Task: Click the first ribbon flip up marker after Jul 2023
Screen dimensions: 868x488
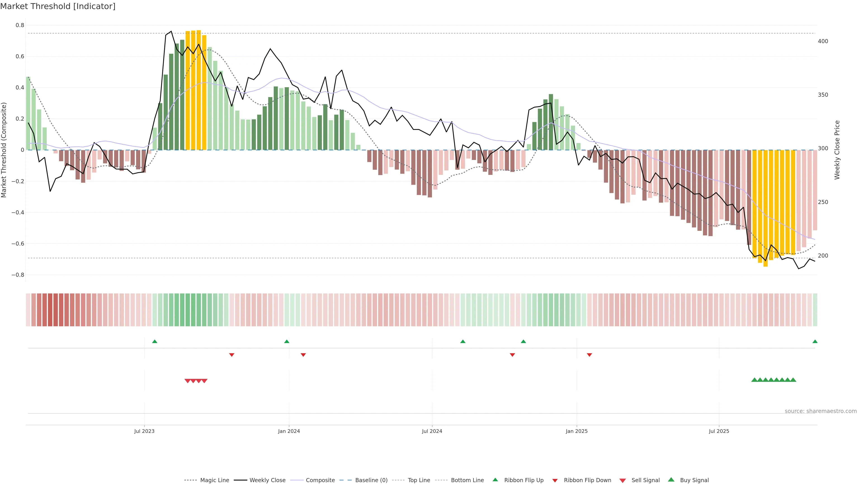Action: pos(155,342)
